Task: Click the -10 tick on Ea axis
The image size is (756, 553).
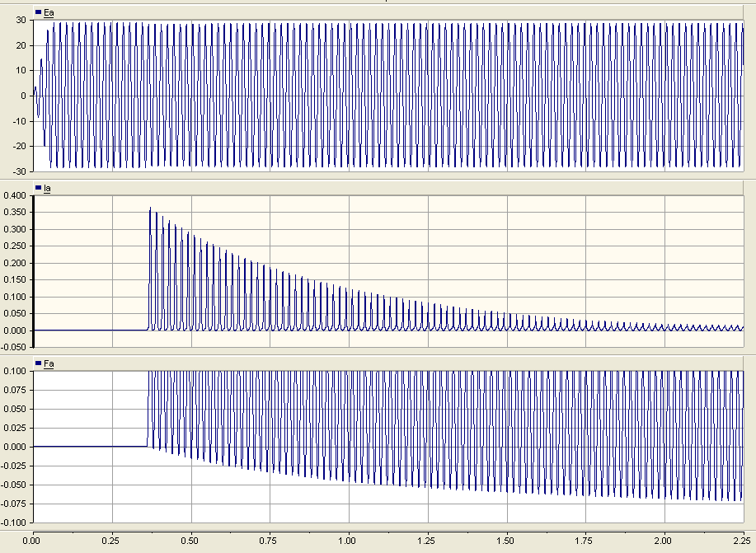Action: (x=19, y=121)
